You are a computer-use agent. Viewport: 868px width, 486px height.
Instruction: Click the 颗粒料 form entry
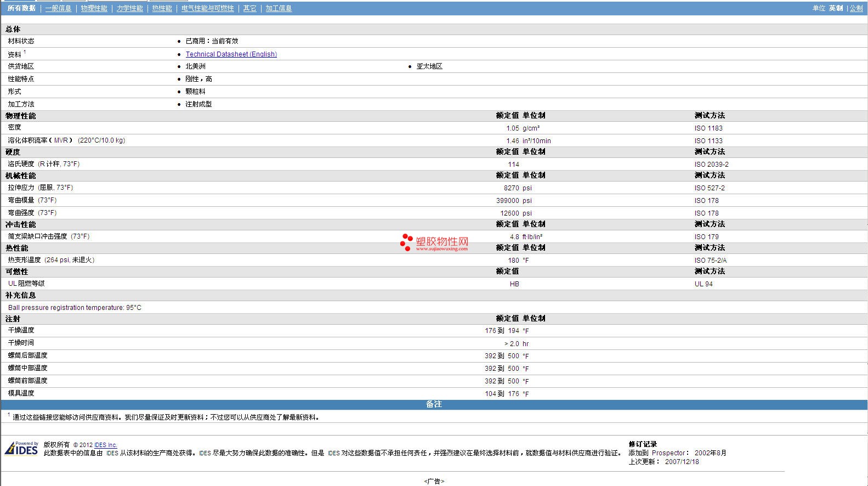[x=195, y=92]
